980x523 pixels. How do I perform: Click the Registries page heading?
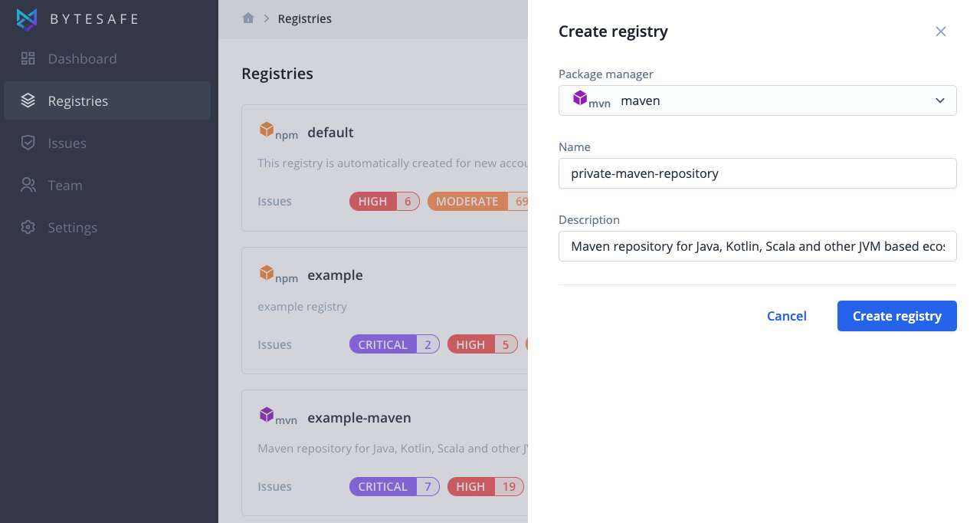[x=277, y=74]
